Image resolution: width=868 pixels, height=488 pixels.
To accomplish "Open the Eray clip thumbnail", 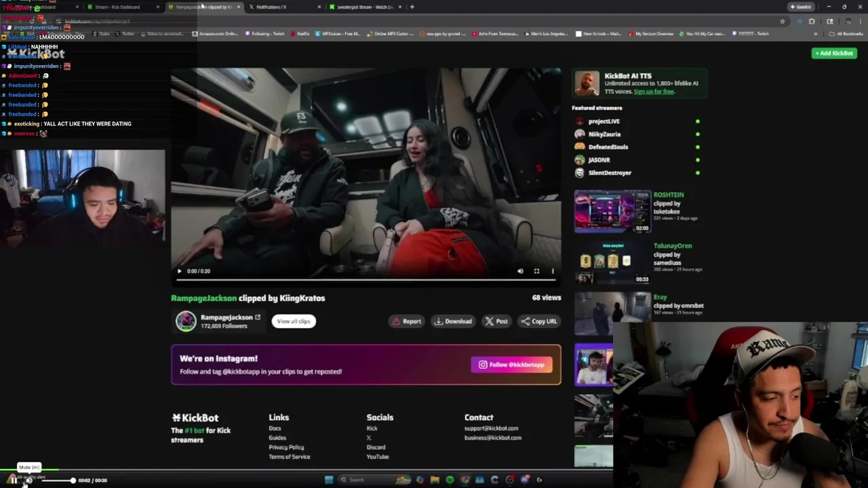I will pyautogui.click(x=612, y=313).
